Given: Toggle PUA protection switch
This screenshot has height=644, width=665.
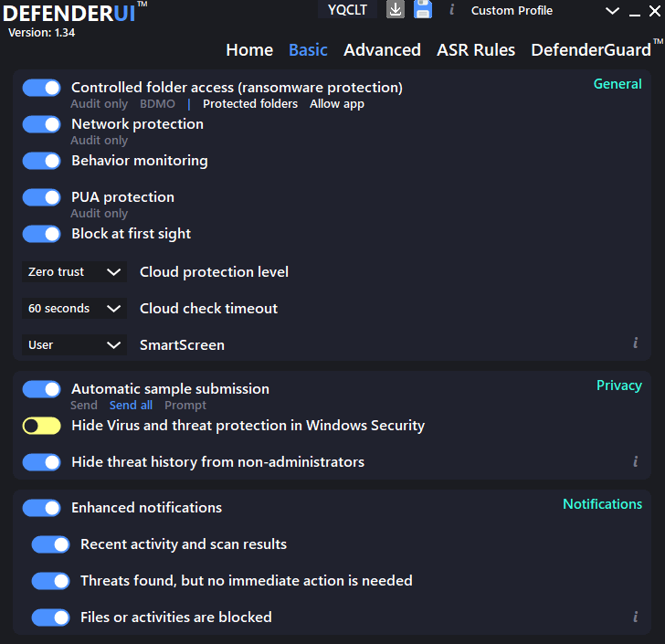Looking at the screenshot, I should click(x=42, y=197).
